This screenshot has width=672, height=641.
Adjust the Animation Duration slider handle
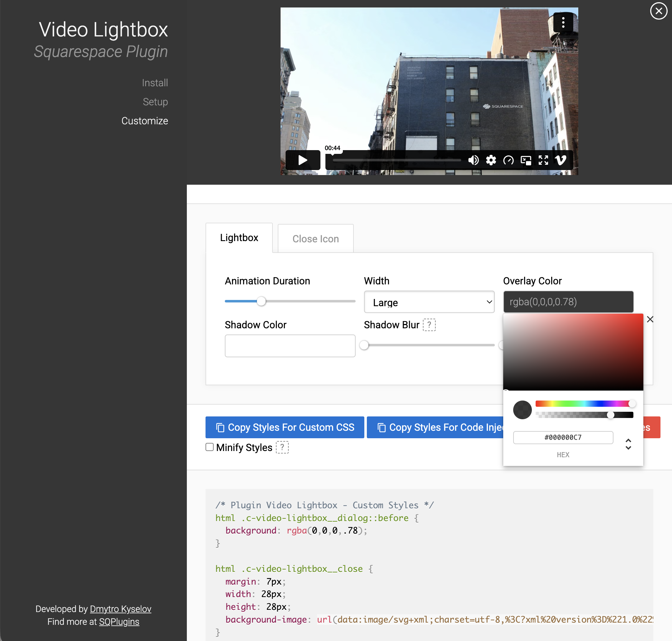click(x=261, y=302)
